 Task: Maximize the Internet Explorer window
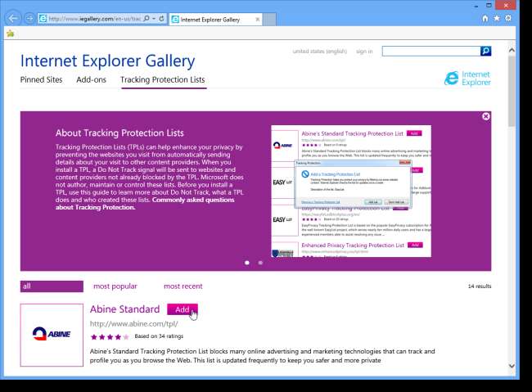pyautogui.click(x=489, y=6)
